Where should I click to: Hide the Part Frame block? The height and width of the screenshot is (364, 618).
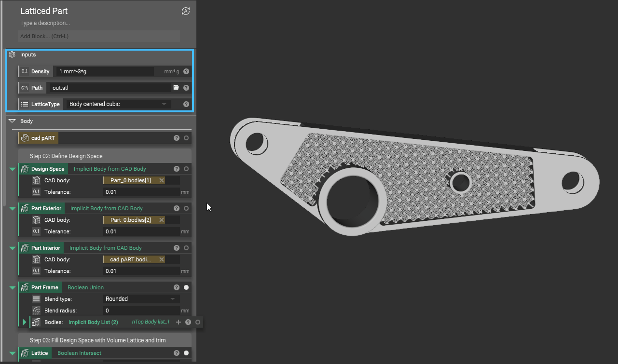tap(186, 287)
